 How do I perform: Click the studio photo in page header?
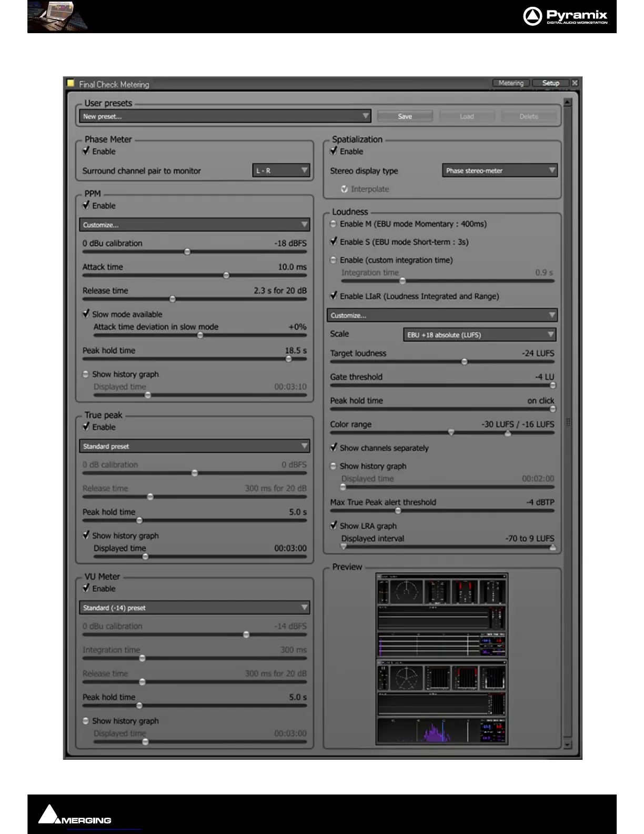pos(58,16)
